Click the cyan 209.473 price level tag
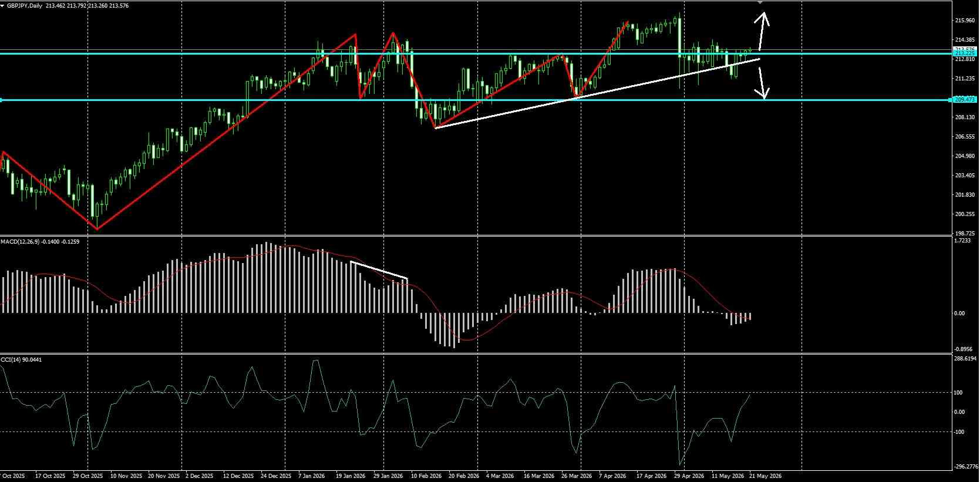The height and width of the screenshot is (482, 980). (x=965, y=100)
